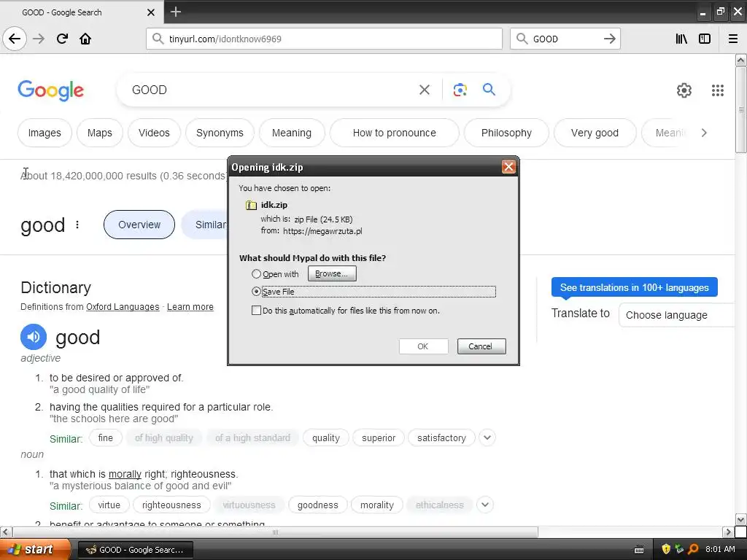The width and height of the screenshot is (747, 560).
Task: Click the blue Google search magnifier
Action: [489, 89]
